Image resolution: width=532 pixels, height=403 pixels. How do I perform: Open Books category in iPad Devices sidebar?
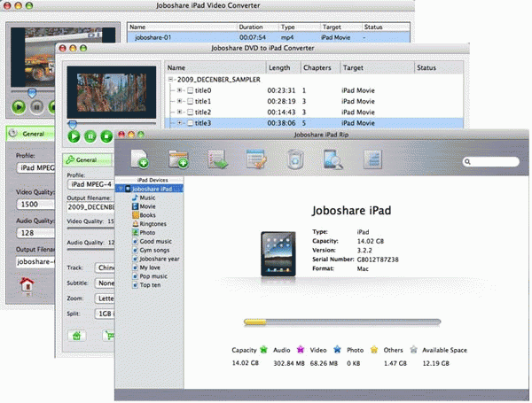pyautogui.click(x=147, y=215)
